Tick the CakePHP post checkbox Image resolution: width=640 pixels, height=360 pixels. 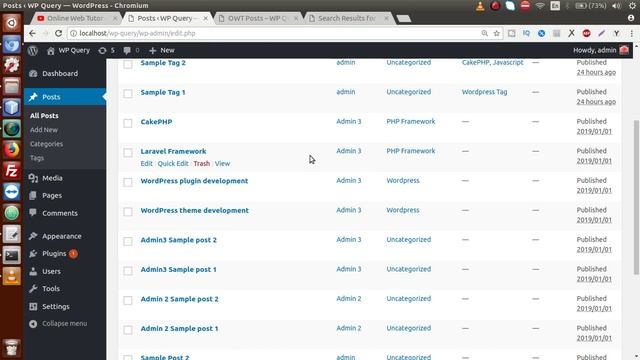click(x=128, y=123)
